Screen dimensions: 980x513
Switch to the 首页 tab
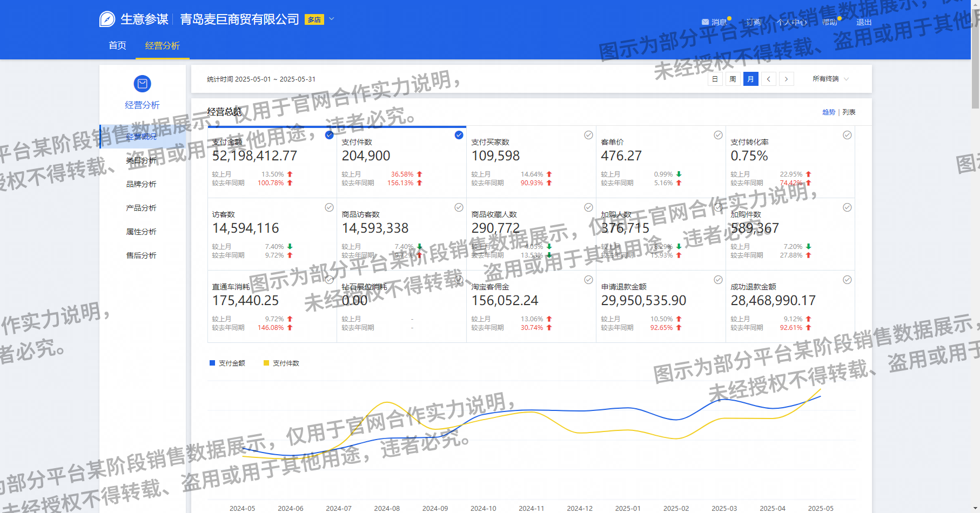[117, 46]
